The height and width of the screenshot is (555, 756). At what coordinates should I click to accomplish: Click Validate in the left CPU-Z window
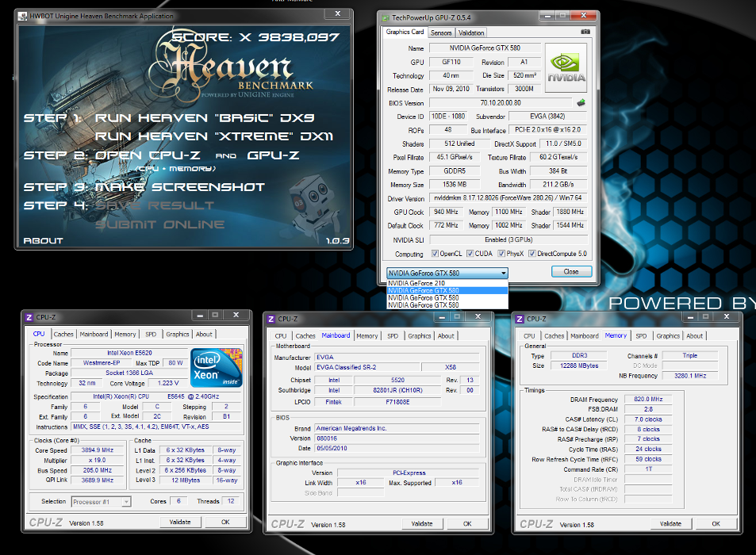coord(180,522)
